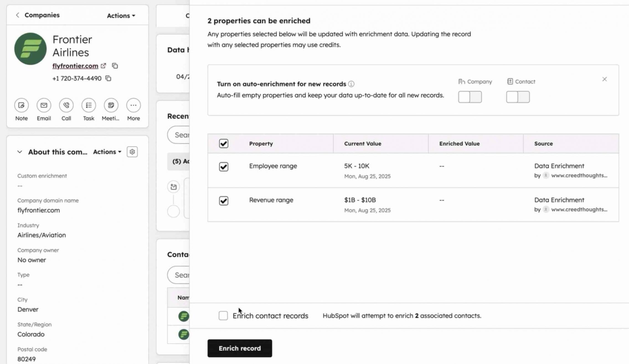Copy the phone number with the copy icon
The width and height of the screenshot is (629, 364).
click(x=108, y=79)
